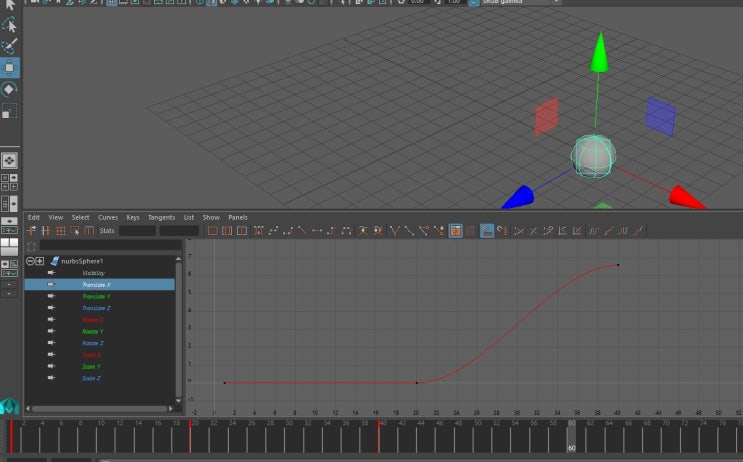The height and width of the screenshot is (462, 743).
Task: Toggle mute on Translate Z channel
Action: (x=51, y=308)
